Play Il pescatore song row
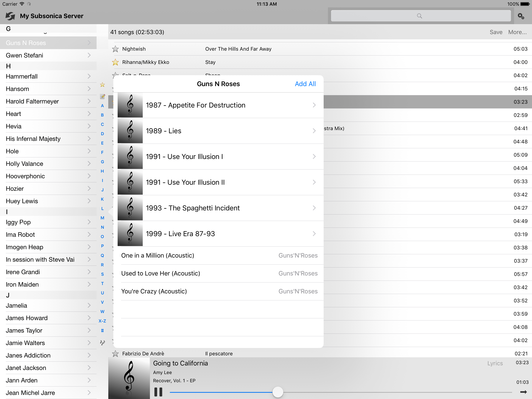The height and width of the screenshot is (399, 532). (x=320, y=354)
